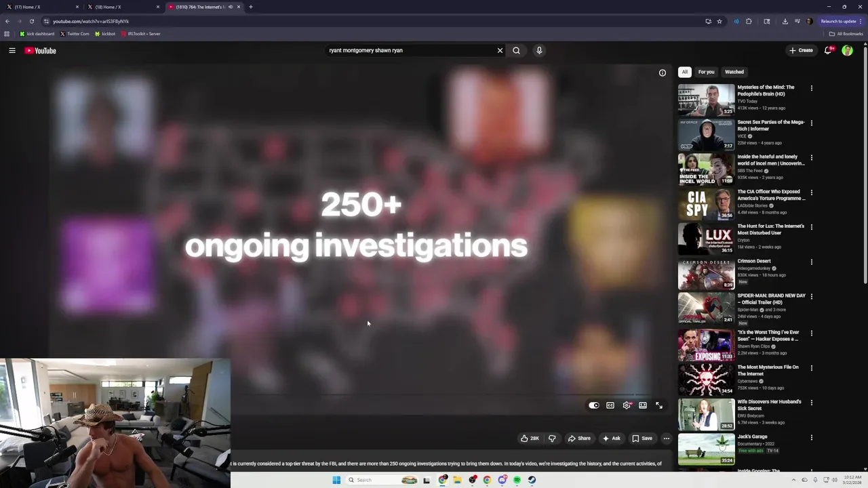Image resolution: width=868 pixels, height=488 pixels.
Task: Open options for Mysteries of the Mind video
Action: pyautogui.click(x=811, y=88)
